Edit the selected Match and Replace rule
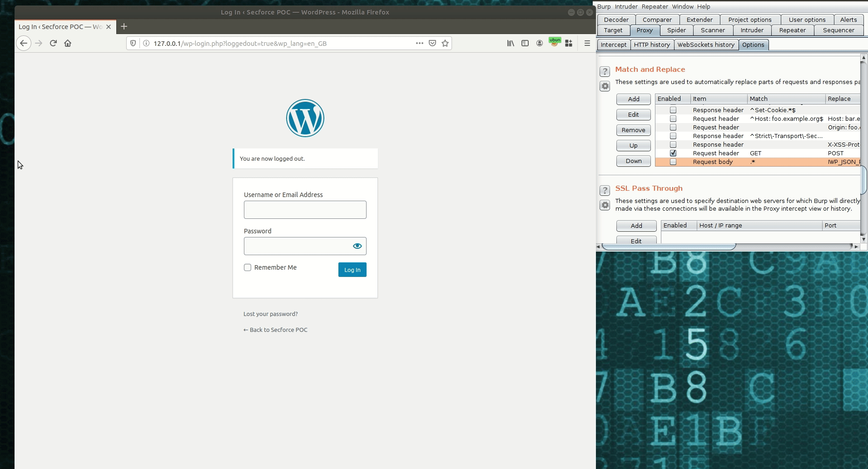This screenshot has width=868, height=469. (634, 114)
